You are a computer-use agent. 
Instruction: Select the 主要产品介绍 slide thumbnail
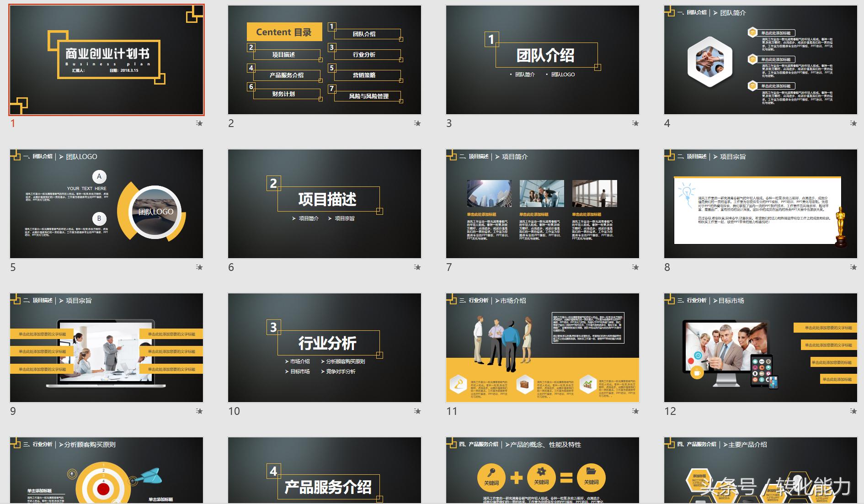[x=761, y=470]
